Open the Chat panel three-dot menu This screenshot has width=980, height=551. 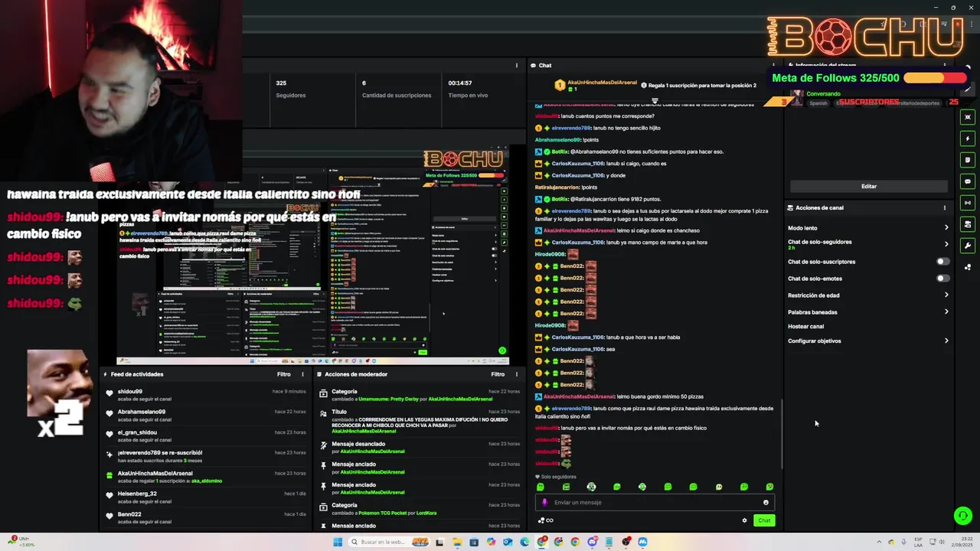(773, 66)
